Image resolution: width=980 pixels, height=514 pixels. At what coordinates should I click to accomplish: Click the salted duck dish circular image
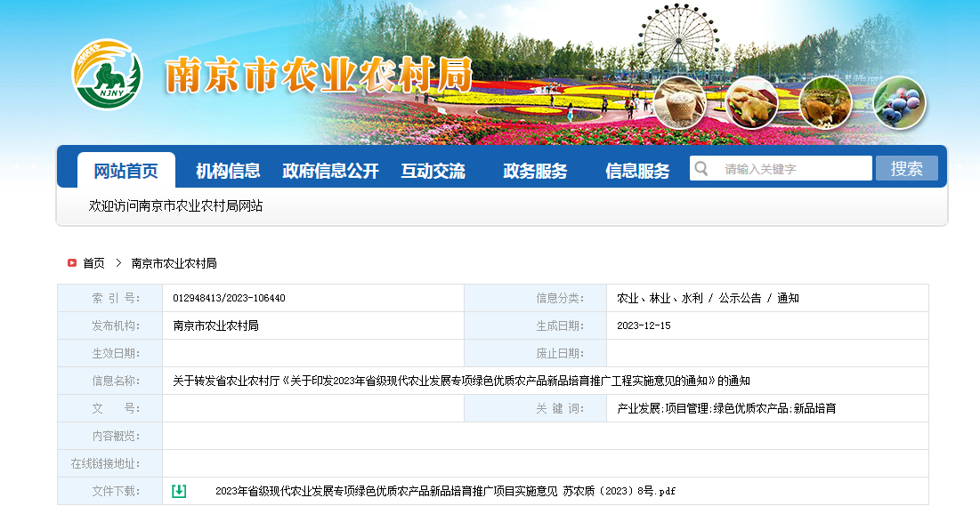(752, 102)
